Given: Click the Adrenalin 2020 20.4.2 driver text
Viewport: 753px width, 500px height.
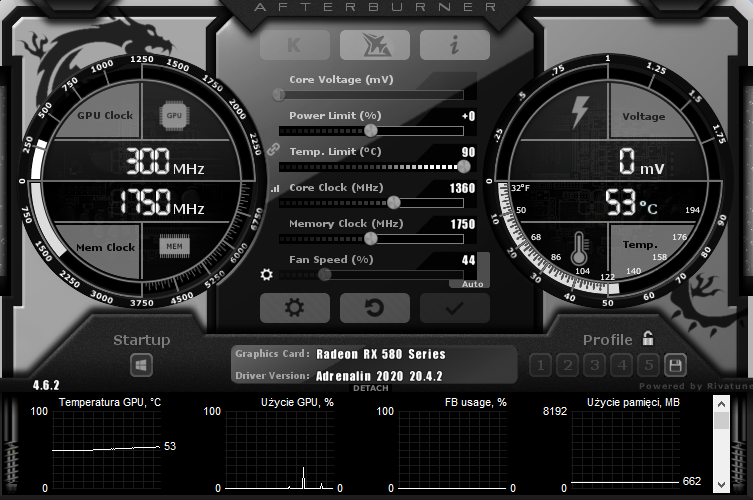Looking at the screenshot, I should [x=379, y=376].
